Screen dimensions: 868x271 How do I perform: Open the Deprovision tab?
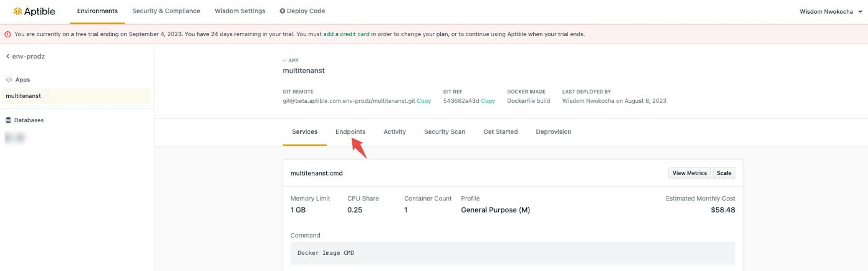point(553,132)
